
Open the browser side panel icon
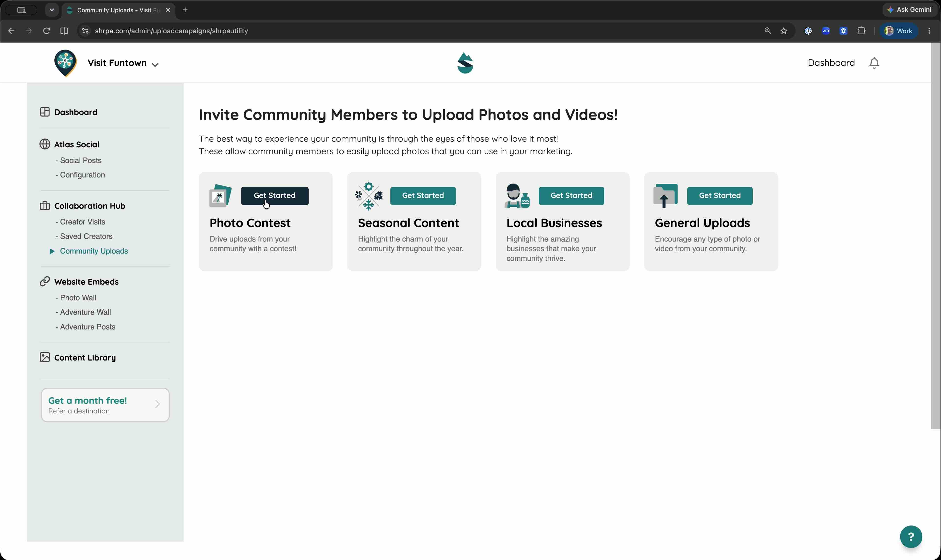point(64,31)
